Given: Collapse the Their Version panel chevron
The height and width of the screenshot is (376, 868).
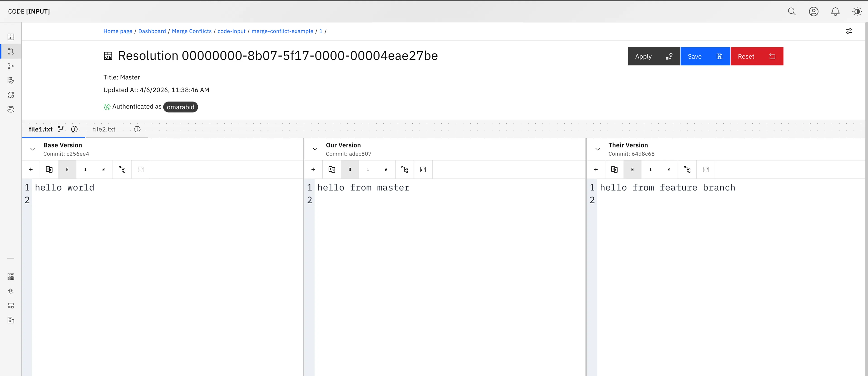Looking at the screenshot, I should [x=598, y=149].
